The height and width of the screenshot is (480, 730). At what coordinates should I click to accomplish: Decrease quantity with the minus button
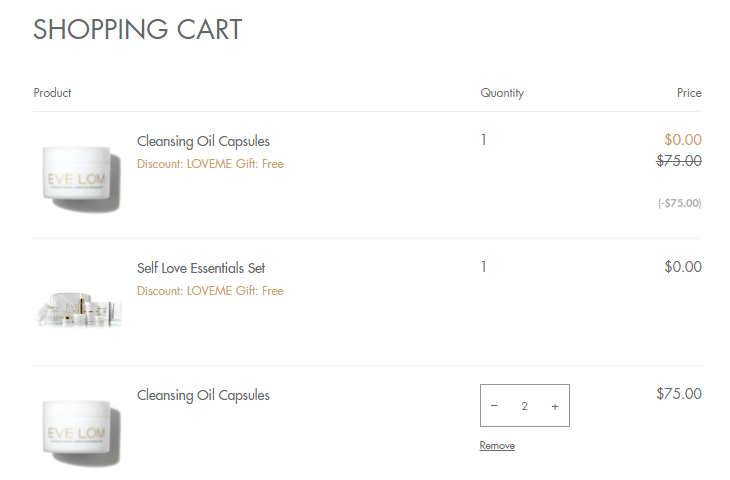[494, 406]
